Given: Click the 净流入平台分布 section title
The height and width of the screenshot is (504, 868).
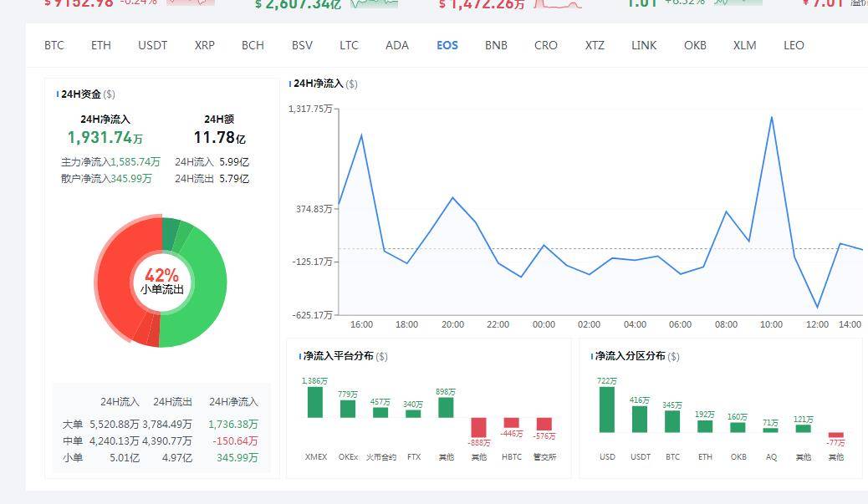Looking at the screenshot, I should tap(345, 356).
